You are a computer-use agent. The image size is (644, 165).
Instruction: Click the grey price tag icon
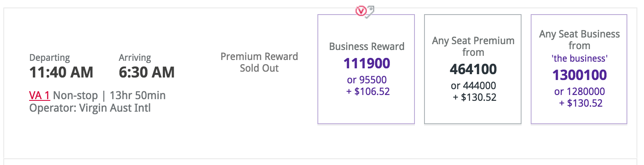tap(369, 11)
